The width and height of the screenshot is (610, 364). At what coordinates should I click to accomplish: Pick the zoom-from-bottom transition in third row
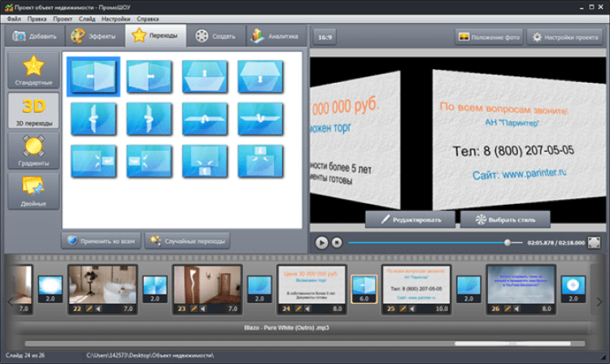(x=205, y=161)
